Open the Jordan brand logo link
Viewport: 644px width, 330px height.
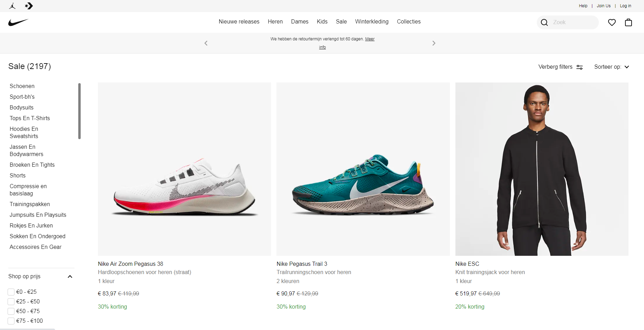pos(12,6)
